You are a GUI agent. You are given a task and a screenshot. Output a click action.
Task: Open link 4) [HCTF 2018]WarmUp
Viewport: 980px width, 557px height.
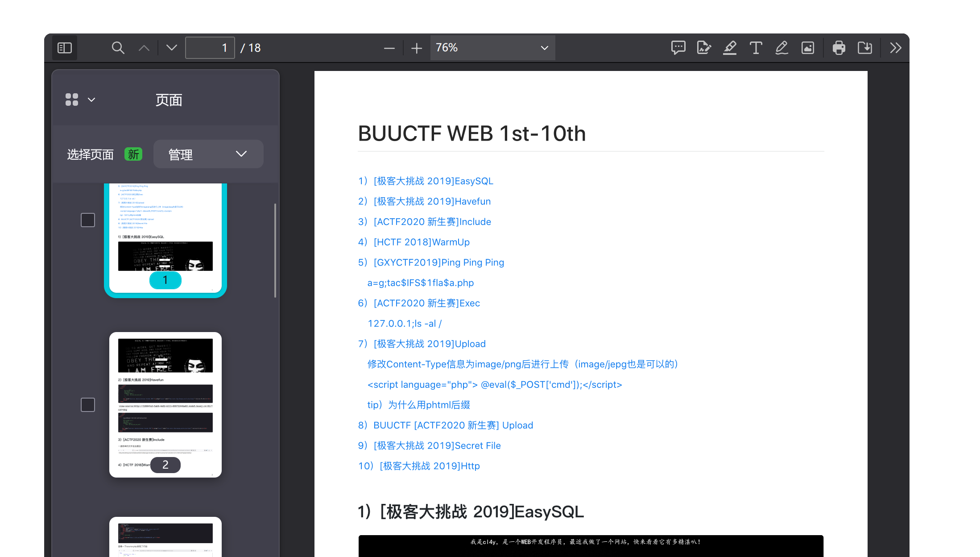(x=414, y=242)
